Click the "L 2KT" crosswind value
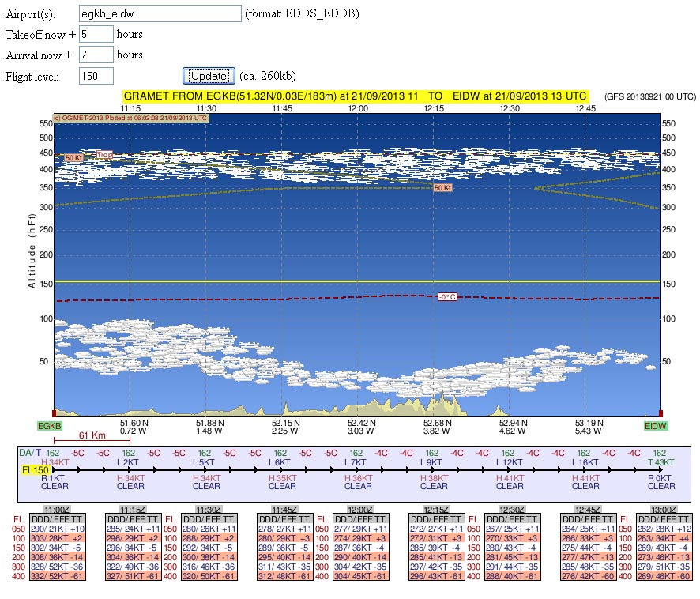Viewport: 700px width, 599px height. (128, 462)
